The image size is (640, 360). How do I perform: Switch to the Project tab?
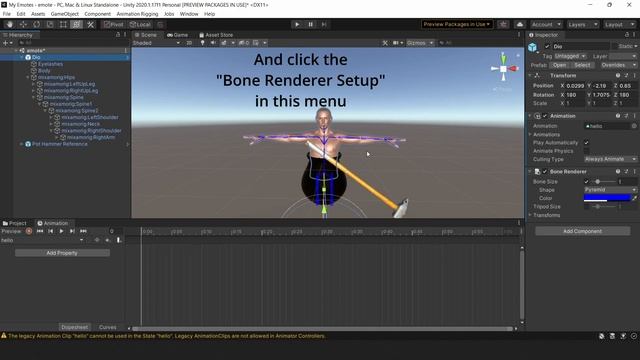pos(14,223)
